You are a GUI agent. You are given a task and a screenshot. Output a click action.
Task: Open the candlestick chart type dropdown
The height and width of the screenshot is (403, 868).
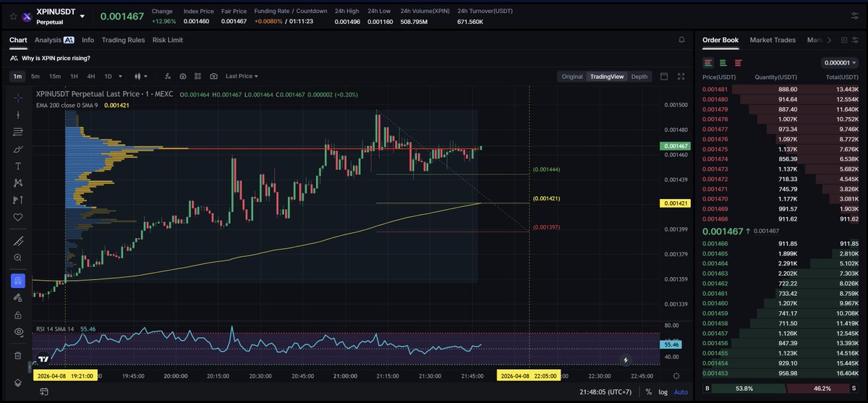tap(140, 76)
